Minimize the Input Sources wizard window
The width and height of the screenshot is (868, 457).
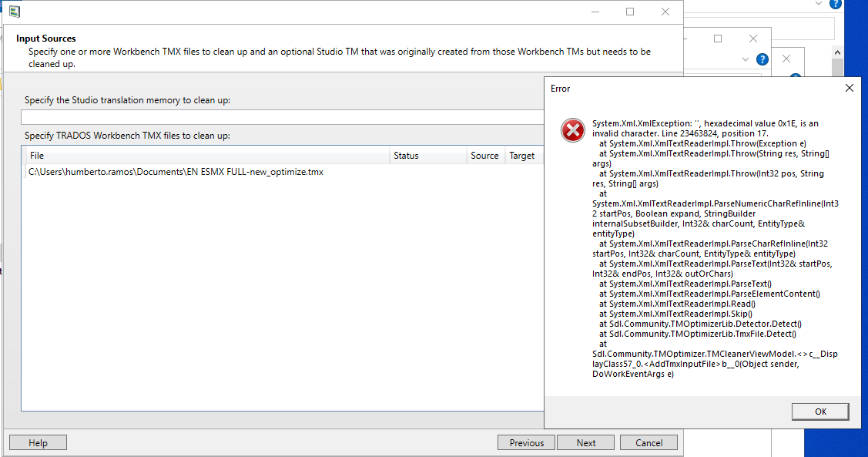point(595,12)
